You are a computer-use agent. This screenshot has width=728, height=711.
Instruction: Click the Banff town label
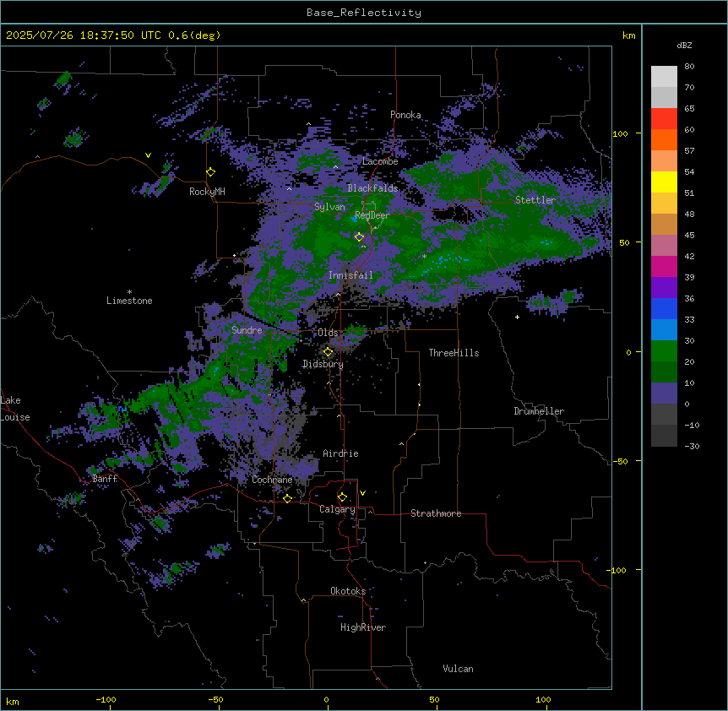105,479
